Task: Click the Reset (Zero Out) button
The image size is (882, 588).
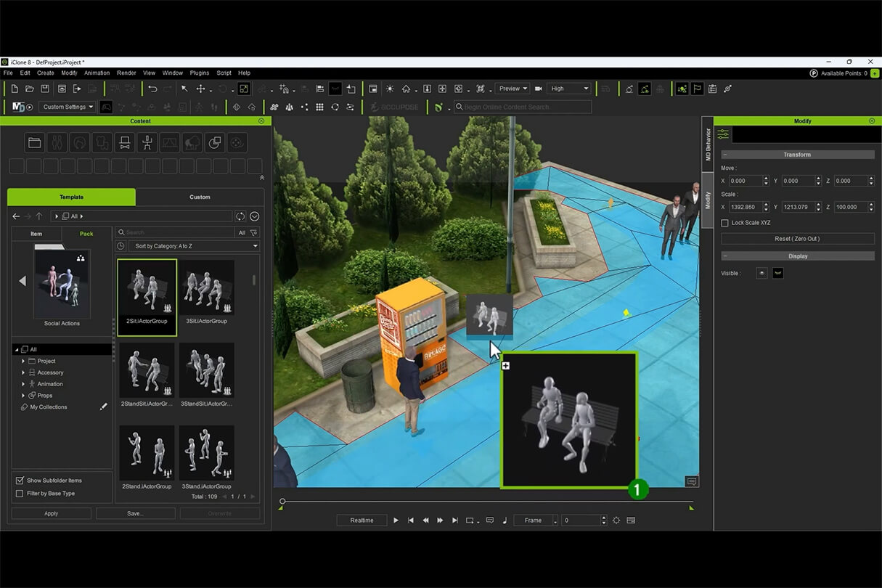Action: tap(797, 239)
